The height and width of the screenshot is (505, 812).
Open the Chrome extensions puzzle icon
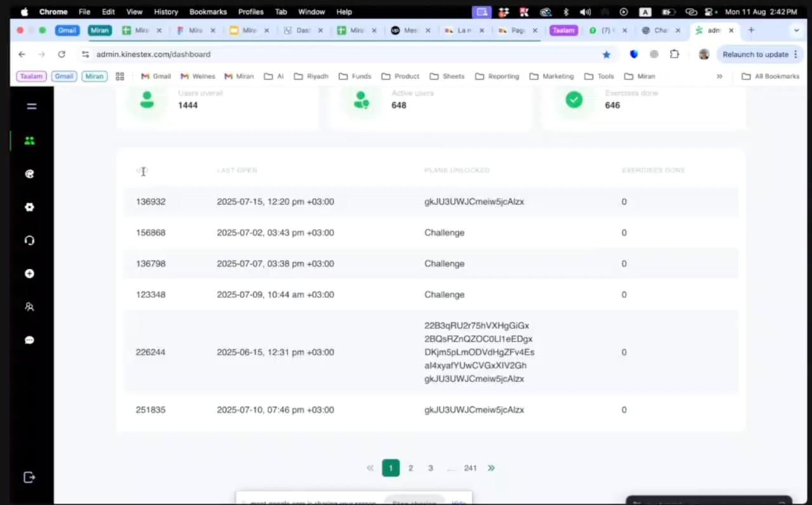(x=674, y=55)
